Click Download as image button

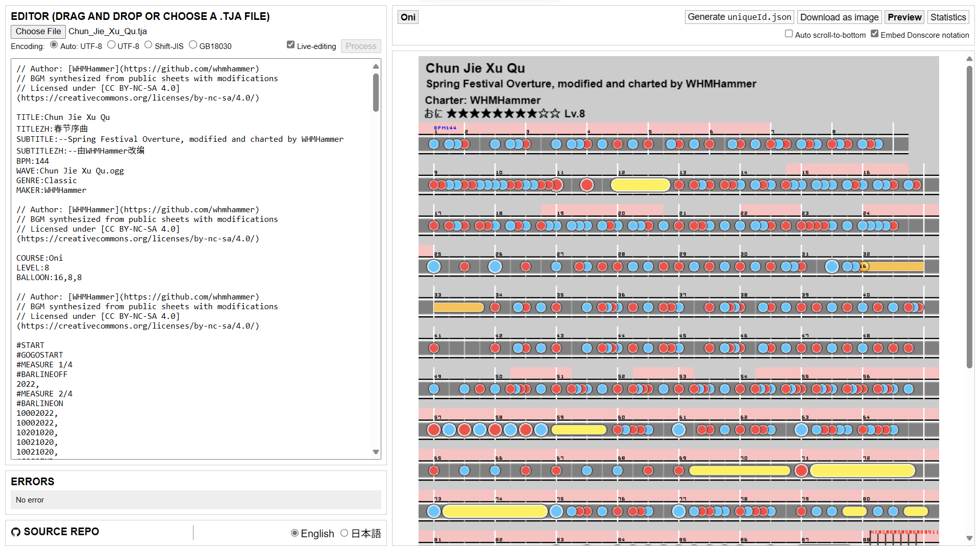[839, 17]
